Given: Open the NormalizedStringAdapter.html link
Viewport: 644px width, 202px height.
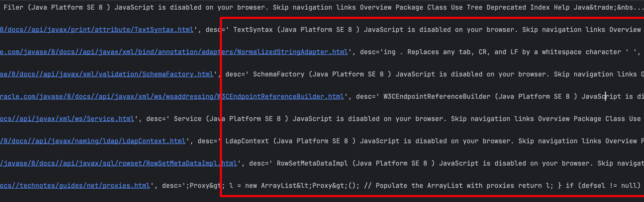Looking at the screenshot, I should click(174, 52).
